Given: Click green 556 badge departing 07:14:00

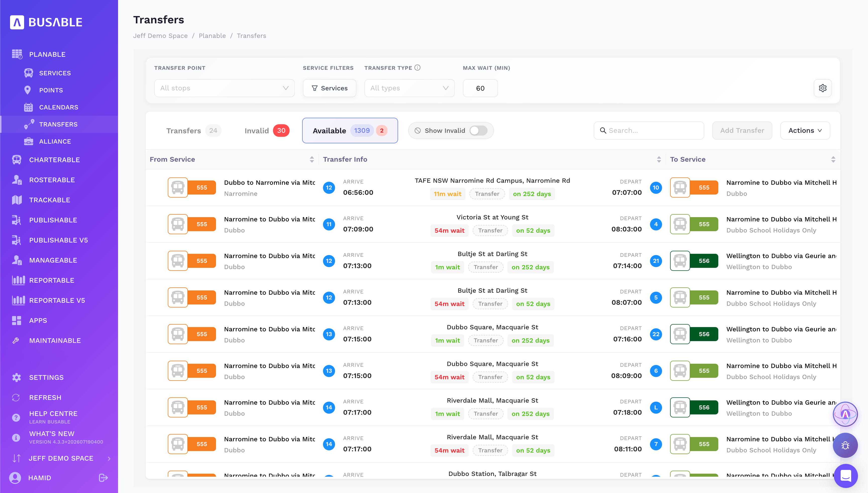Looking at the screenshot, I should pos(704,261).
